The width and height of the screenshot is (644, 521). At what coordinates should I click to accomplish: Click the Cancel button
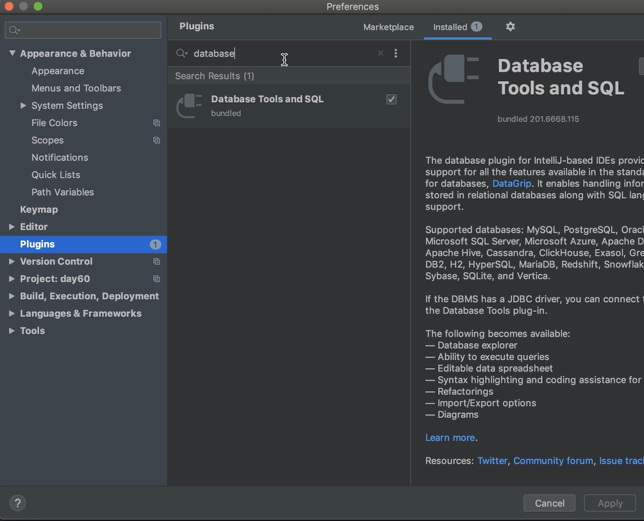[549, 503]
